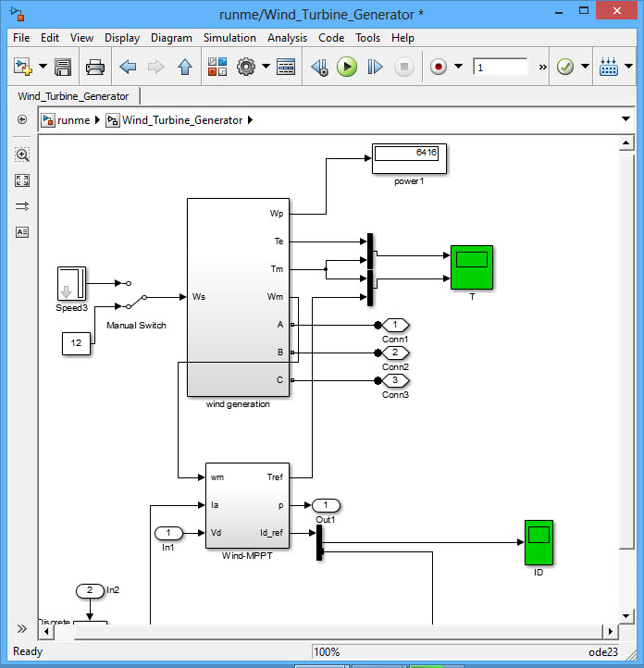Click the Fit to View icon
The height and width of the screenshot is (668, 644).
[22, 180]
